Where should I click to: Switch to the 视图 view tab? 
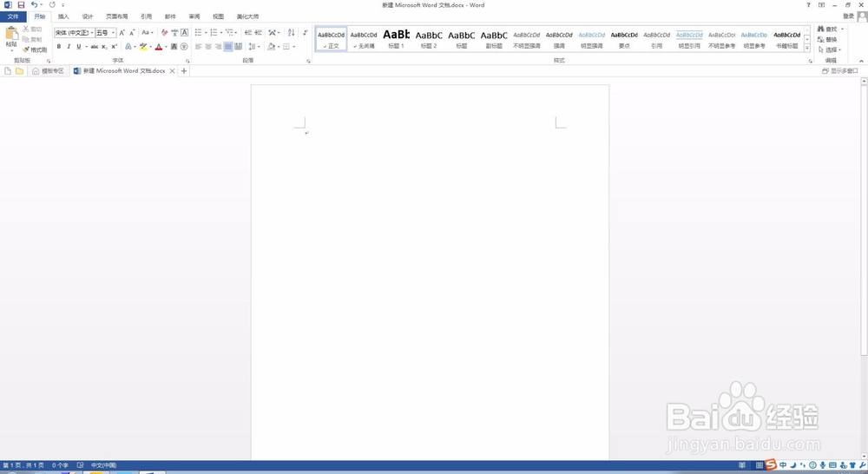click(x=219, y=16)
